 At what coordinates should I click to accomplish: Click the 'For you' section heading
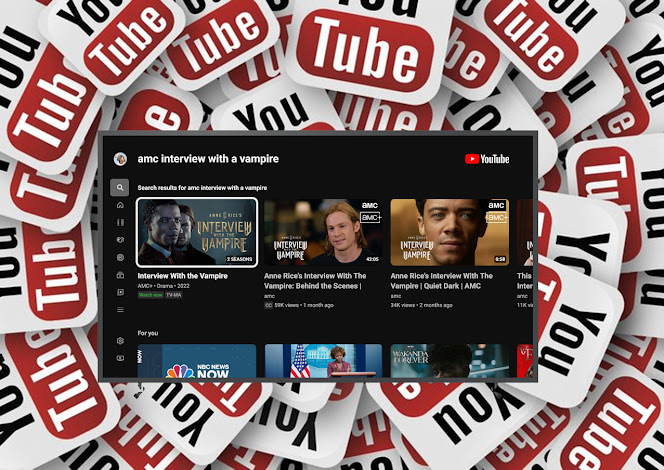pos(148,333)
